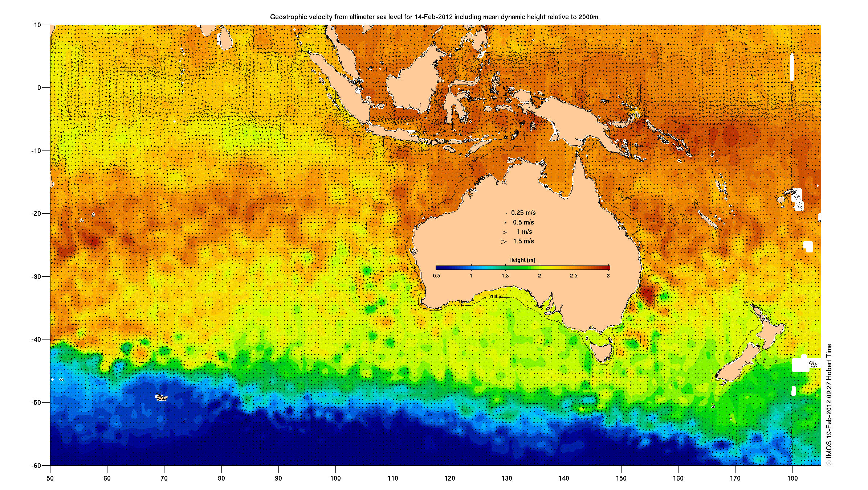This screenshot has height=490, width=868.
Task: Click the 0.5 m/s arrow legend label
Action: 523,222
